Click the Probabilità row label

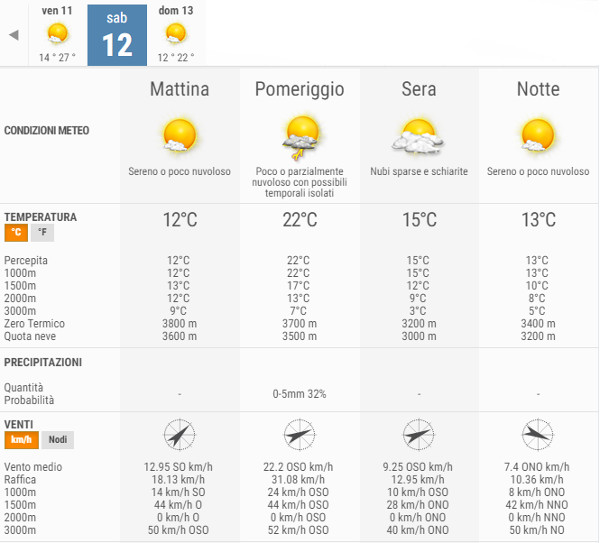(x=29, y=400)
